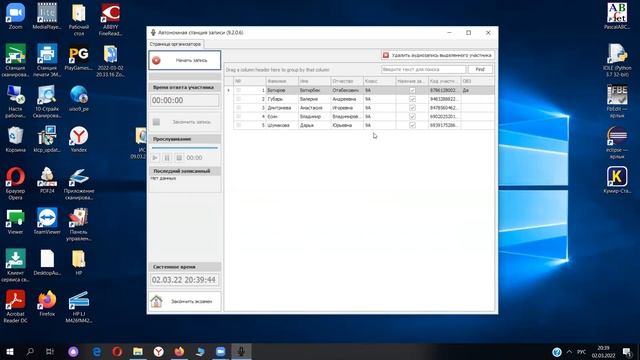Click the Начать запись button
The height and width of the screenshot is (360, 640).
coord(184,60)
